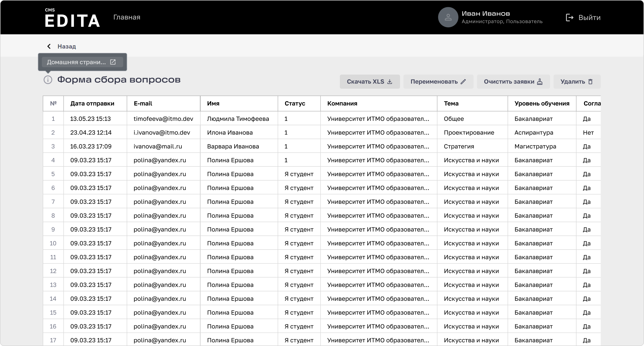
Task: Click the download arrow icon
Action: point(390,82)
